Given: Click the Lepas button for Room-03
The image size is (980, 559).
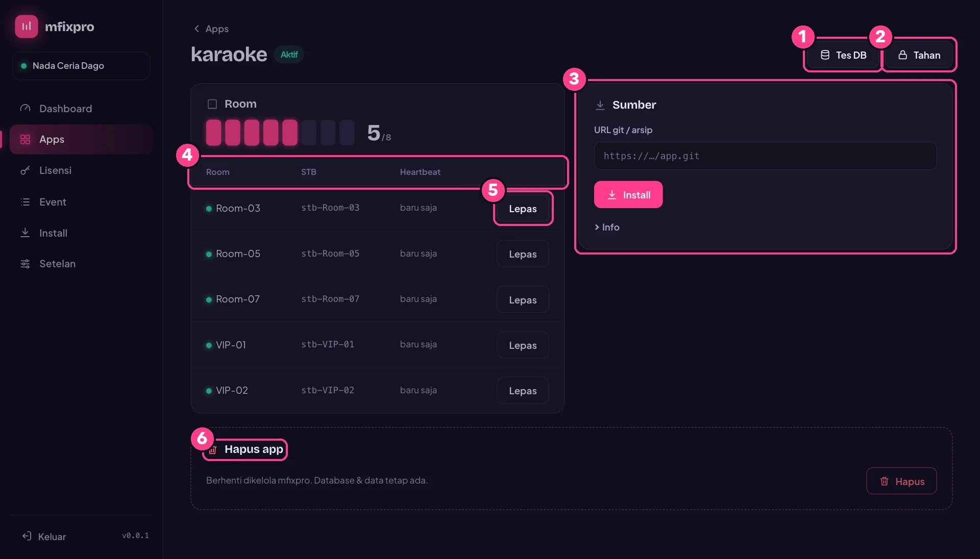Looking at the screenshot, I should (x=523, y=209).
